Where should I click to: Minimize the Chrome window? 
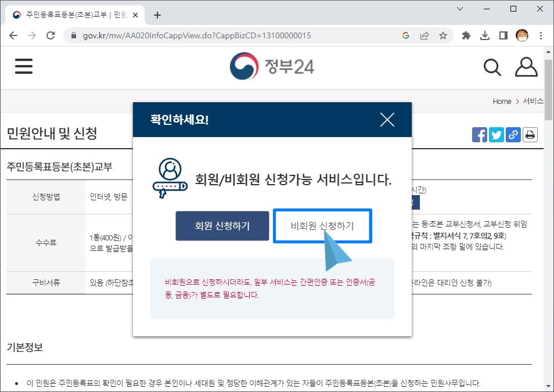(487, 9)
